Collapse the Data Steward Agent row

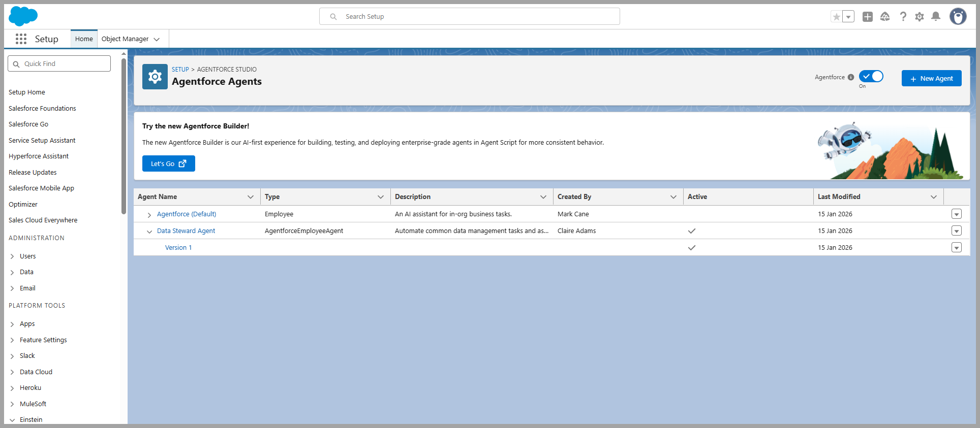149,232
